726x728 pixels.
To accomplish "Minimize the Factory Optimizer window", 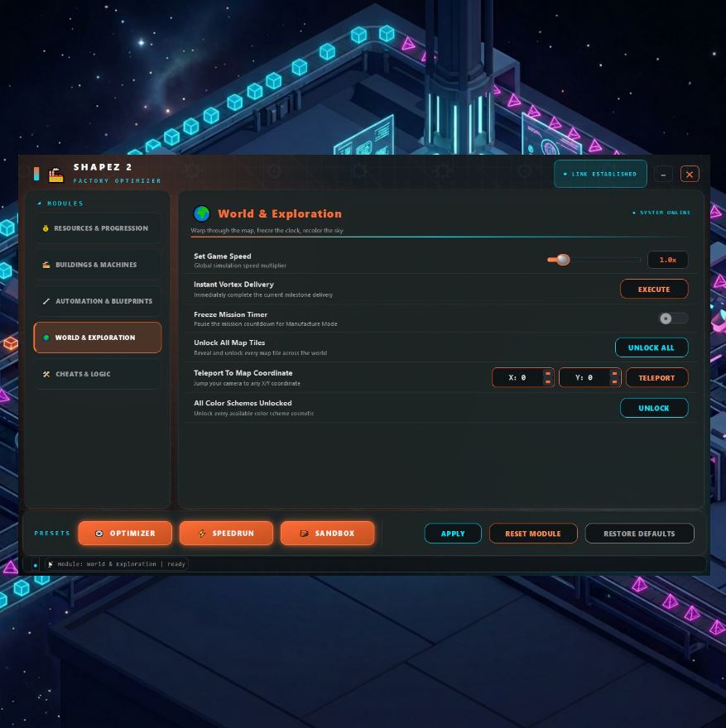I will (x=663, y=175).
